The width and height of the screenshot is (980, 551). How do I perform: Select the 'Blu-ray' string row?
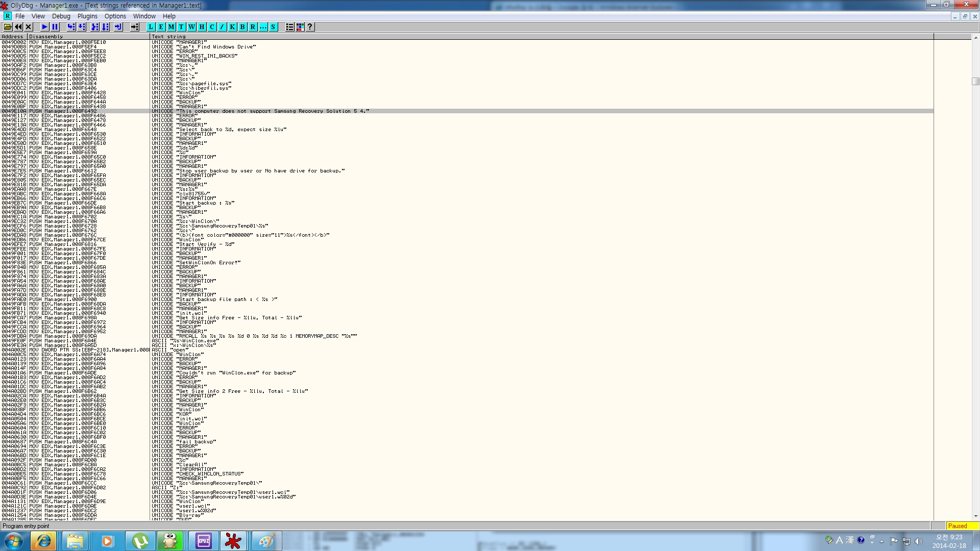point(467,515)
